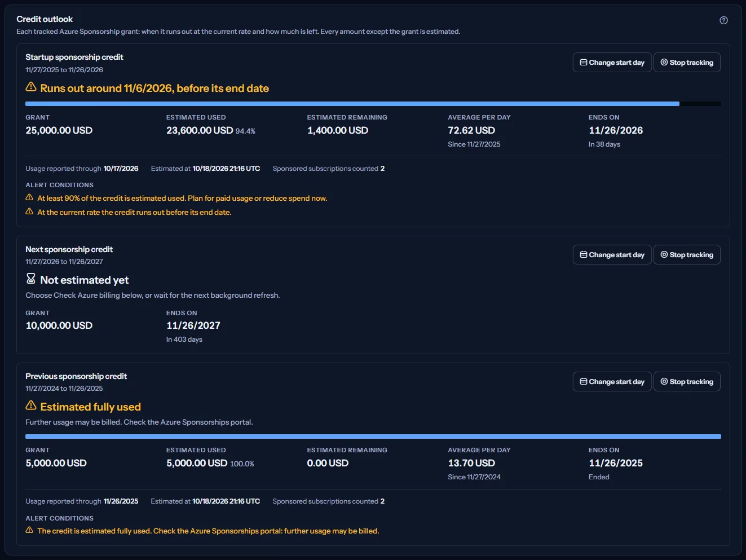Click the warning icon for the fully-used alert
Screen dimensions: 746x560
pyautogui.click(x=29, y=530)
